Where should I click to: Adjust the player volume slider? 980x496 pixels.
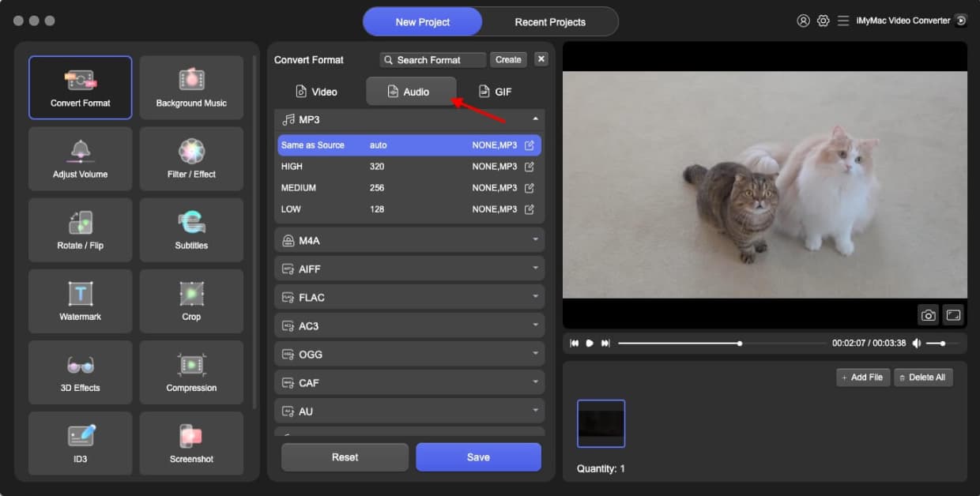(942, 344)
